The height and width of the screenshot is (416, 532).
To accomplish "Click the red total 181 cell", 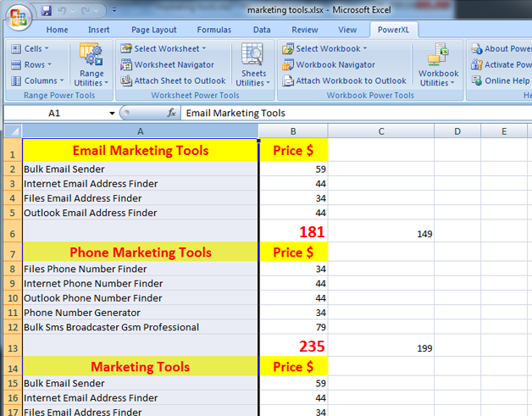I will coord(293,231).
